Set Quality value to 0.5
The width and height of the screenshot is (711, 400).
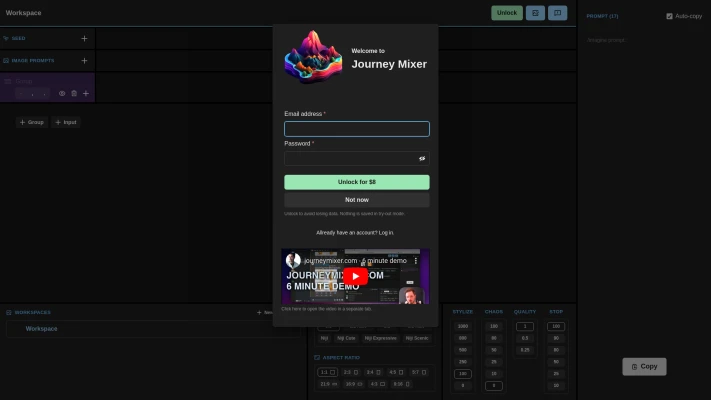tap(525, 338)
